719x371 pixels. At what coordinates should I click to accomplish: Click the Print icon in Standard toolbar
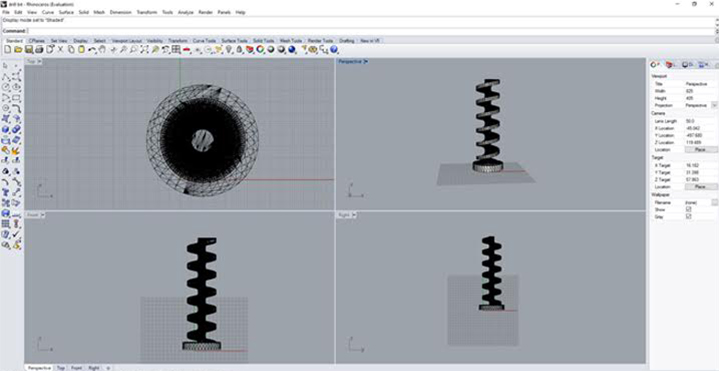[39, 49]
